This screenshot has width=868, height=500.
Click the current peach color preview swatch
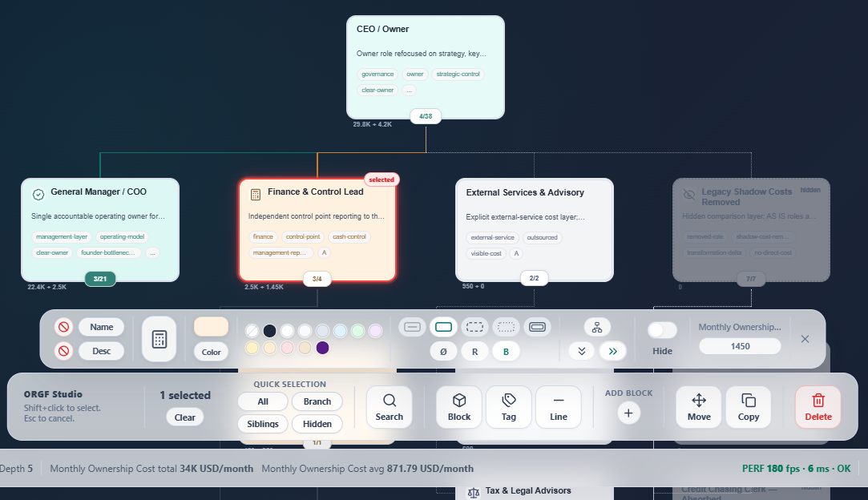point(211,327)
